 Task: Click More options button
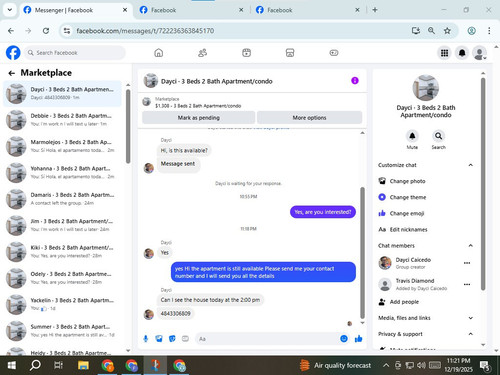coord(309,118)
